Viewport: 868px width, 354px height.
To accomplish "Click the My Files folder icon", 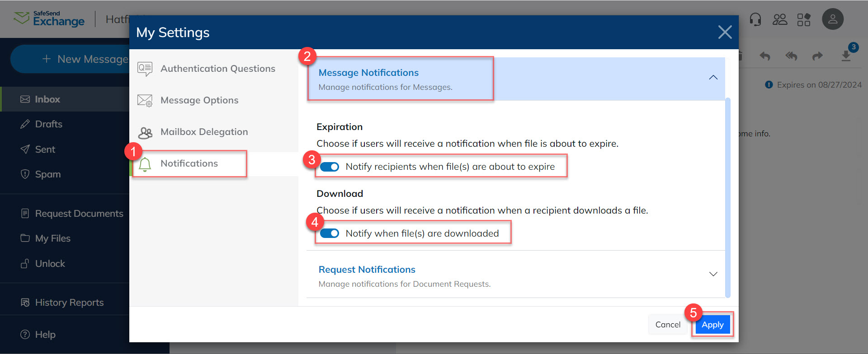I will (x=25, y=238).
